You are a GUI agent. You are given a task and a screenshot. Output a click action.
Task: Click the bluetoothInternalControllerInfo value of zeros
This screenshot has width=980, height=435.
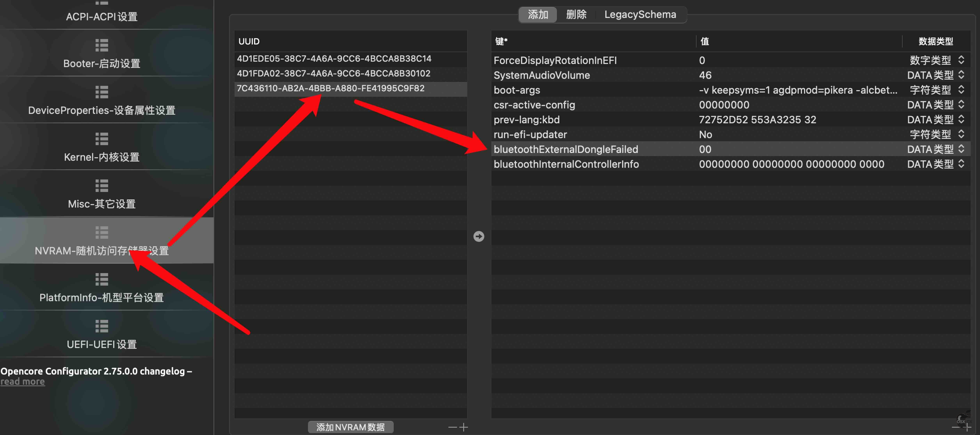(x=791, y=164)
